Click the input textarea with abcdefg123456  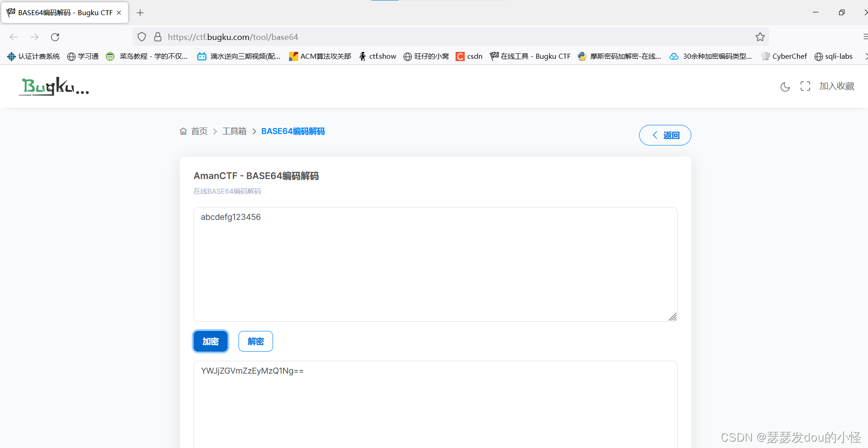(435, 264)
